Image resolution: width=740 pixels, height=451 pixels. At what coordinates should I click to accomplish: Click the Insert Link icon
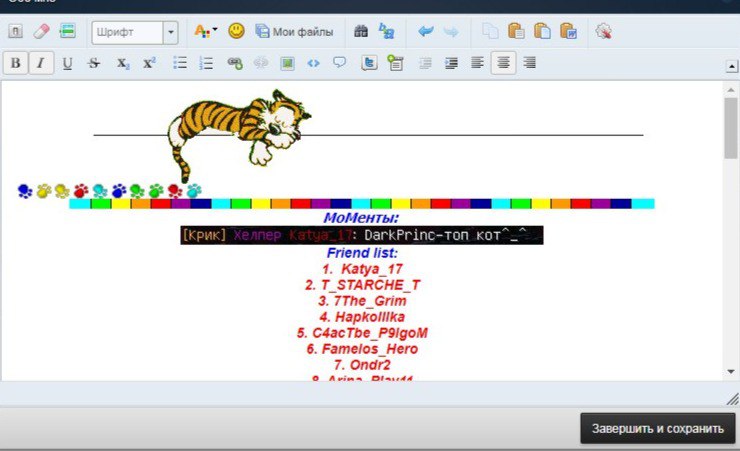tap(235, 63)
